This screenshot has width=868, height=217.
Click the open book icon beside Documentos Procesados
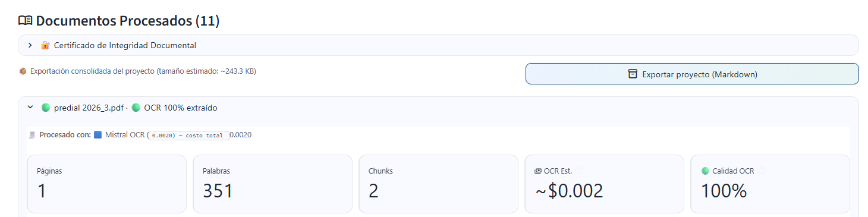(26, 21)
